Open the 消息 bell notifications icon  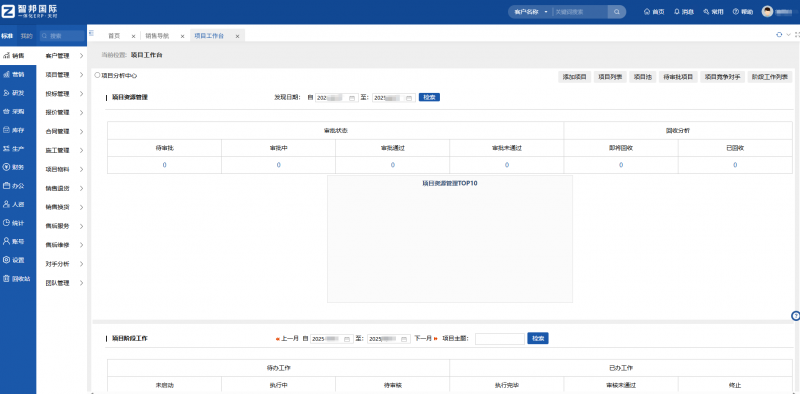tap(677, 12)
